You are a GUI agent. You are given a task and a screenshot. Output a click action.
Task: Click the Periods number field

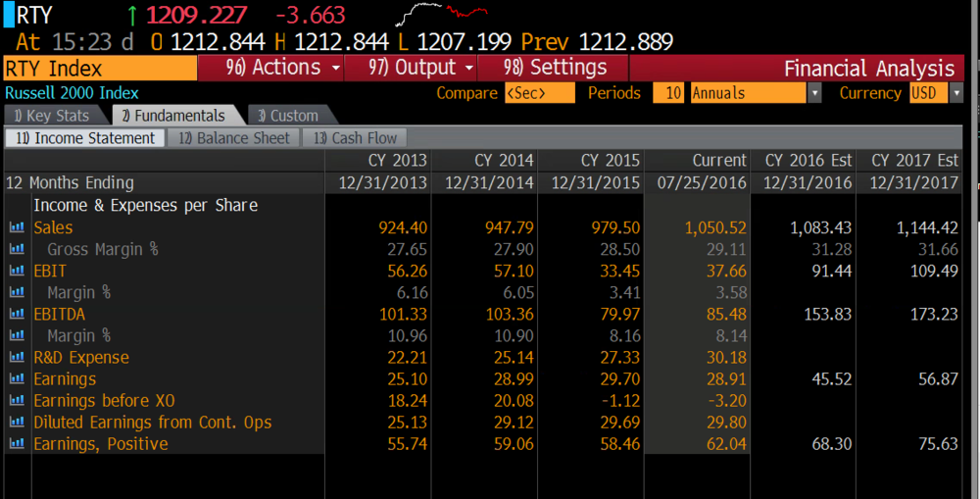point(668,93)
